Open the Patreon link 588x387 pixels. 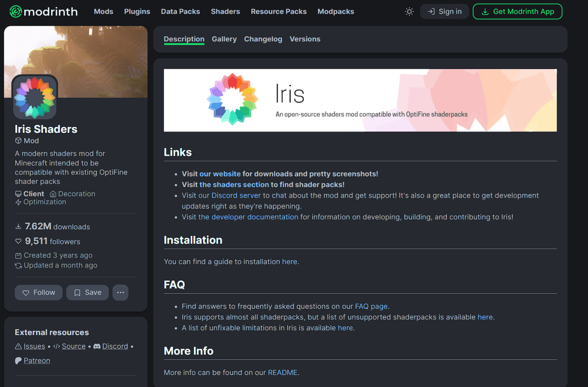tap(37, 360)
